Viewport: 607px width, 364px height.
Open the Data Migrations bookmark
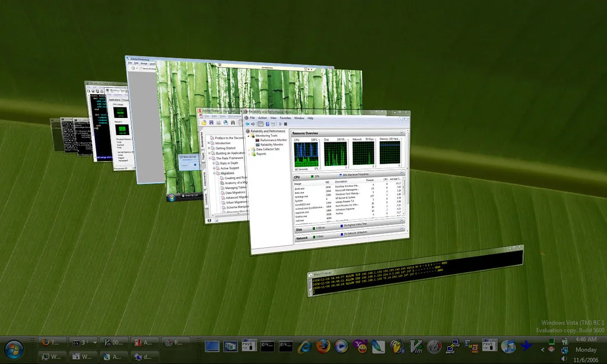(x=236, y=192)
